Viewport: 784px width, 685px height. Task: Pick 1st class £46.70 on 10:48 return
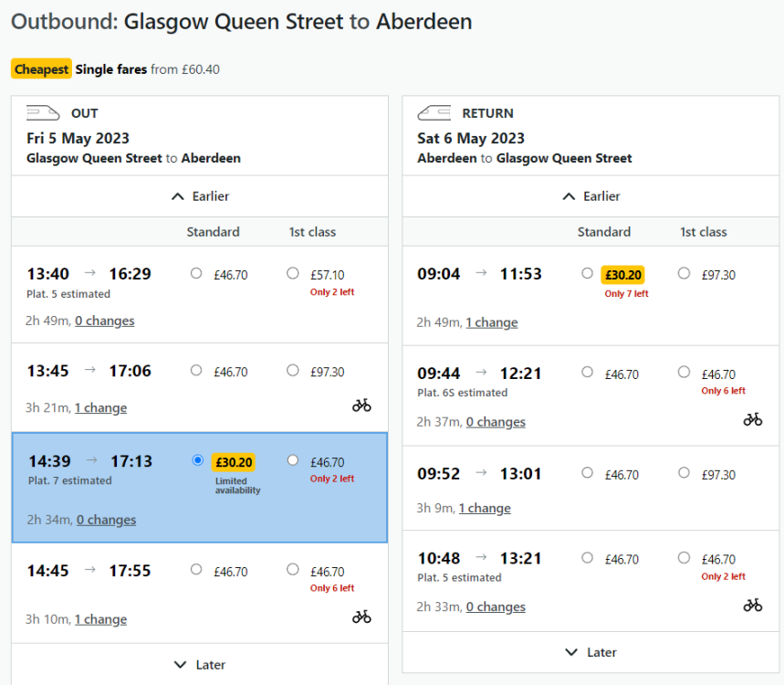684,557
